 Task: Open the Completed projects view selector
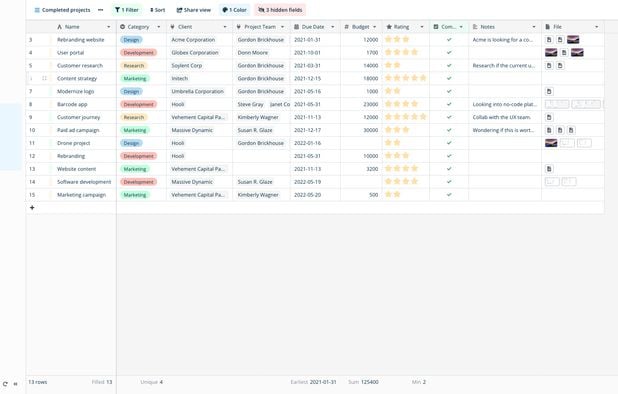(x=62, y=10)
